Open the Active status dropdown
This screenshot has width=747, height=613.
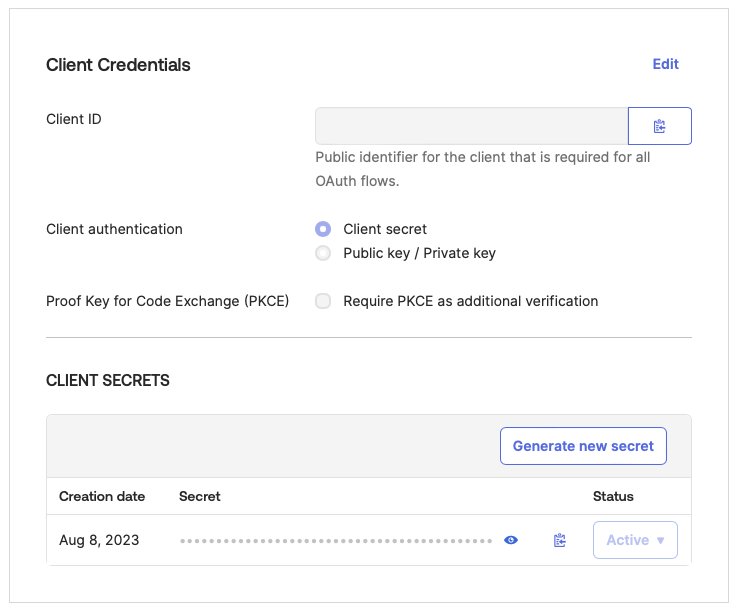pos(635,540)
